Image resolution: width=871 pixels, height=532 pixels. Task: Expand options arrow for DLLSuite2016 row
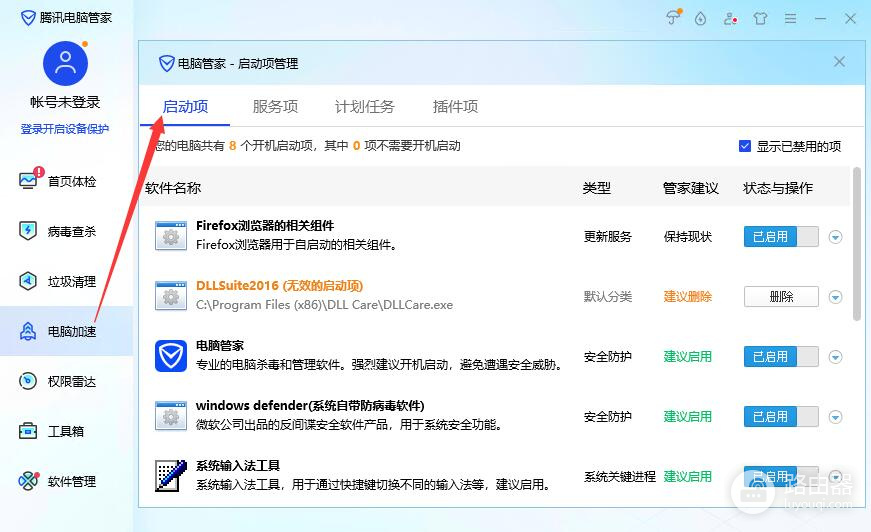point(835,297)
